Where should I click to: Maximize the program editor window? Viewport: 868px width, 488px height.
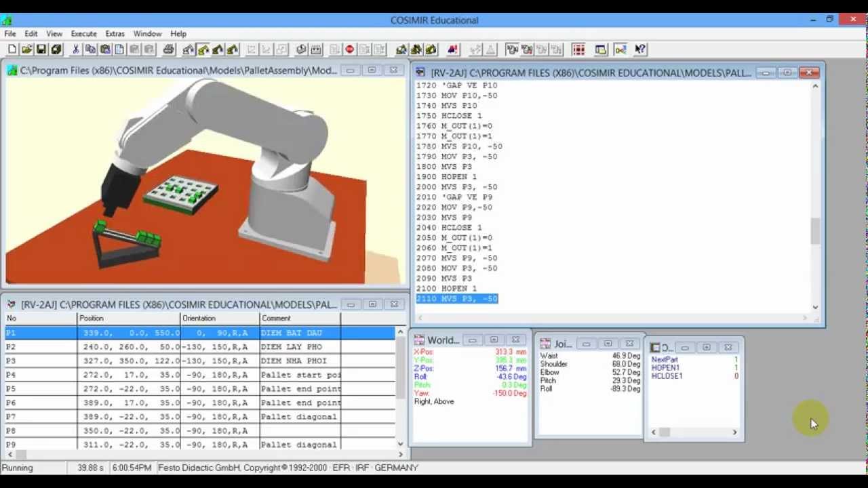click(787, 73)
